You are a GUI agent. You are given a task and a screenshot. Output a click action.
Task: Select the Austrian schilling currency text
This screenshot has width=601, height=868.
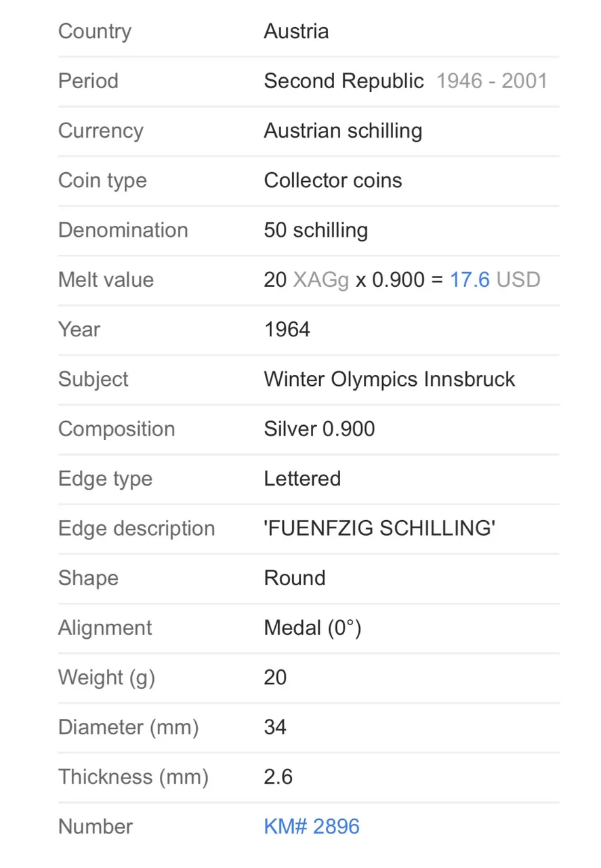point(343,131)
